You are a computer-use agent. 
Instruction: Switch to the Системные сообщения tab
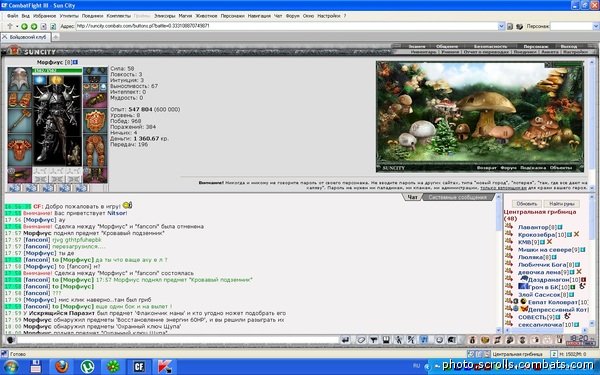tap(458, 197)
